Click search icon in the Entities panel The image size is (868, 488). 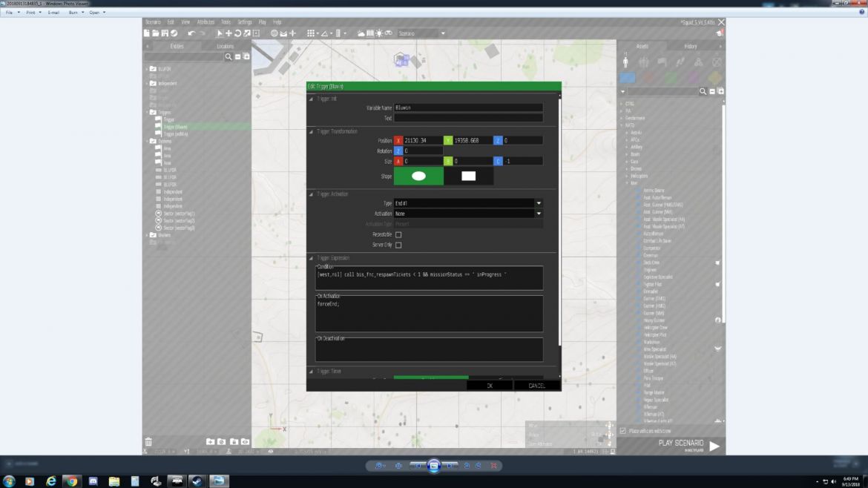pos(228,57)
